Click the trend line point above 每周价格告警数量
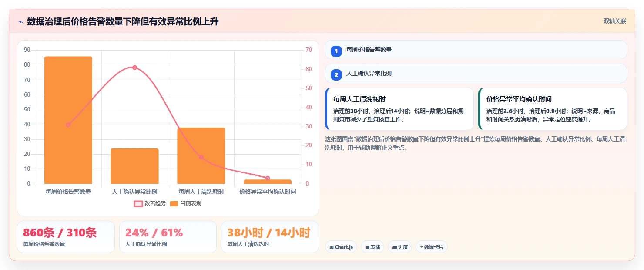Viewport: 644px width, 270px height. pyautogui.click(x=68, y=125)
